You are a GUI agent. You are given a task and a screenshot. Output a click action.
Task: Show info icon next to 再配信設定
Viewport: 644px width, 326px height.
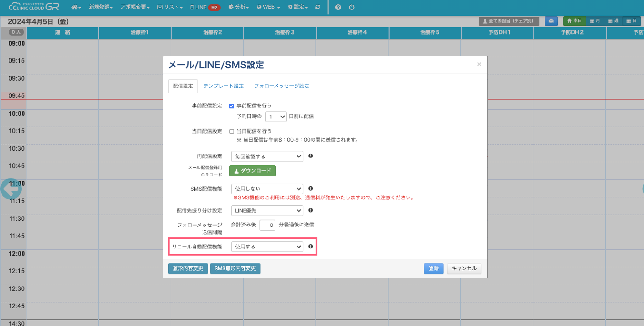pos(311,156)
